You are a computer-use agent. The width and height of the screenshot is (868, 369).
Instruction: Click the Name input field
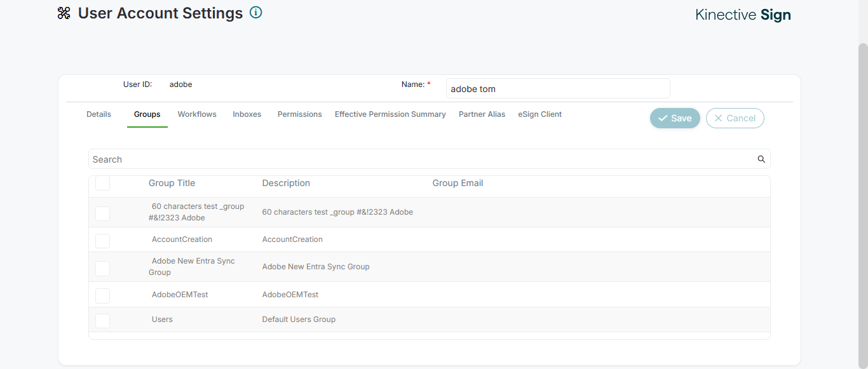(557, 89)
